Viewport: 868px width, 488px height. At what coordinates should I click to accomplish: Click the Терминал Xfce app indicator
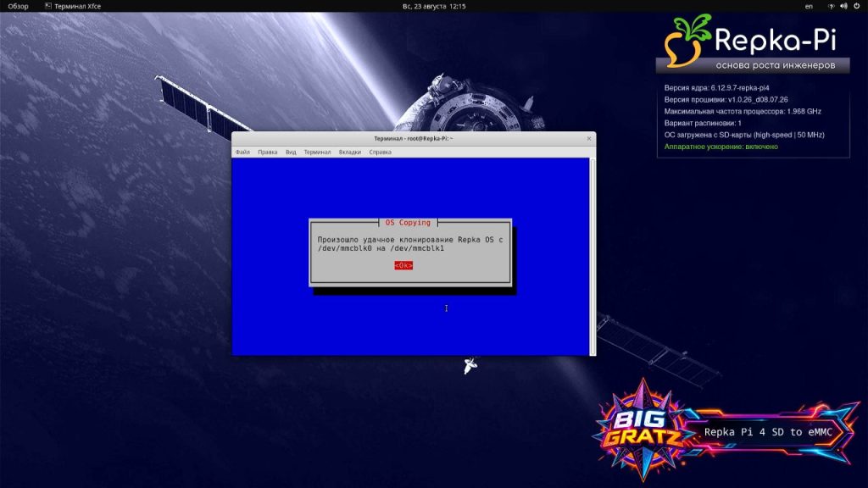[x=73, y=6]
